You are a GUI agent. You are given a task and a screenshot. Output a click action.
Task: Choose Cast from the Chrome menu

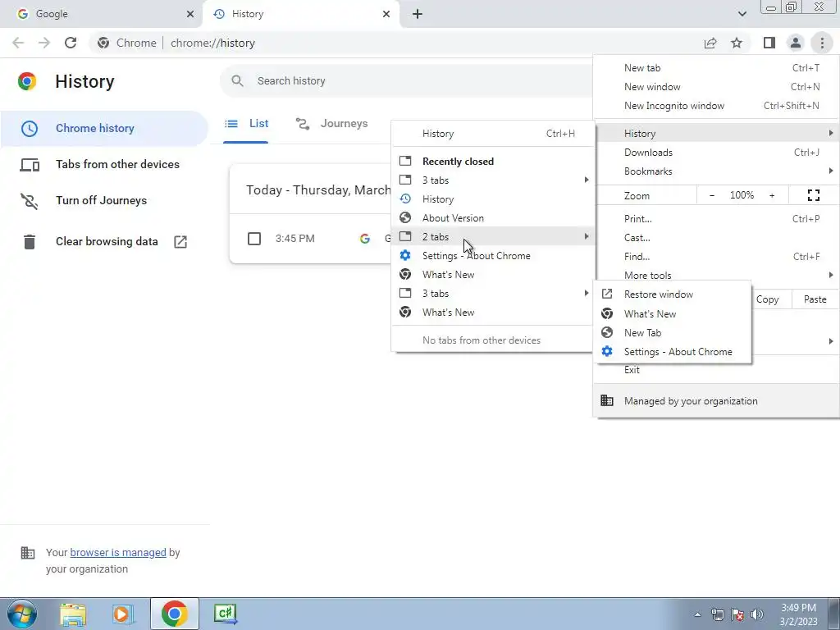716,237
